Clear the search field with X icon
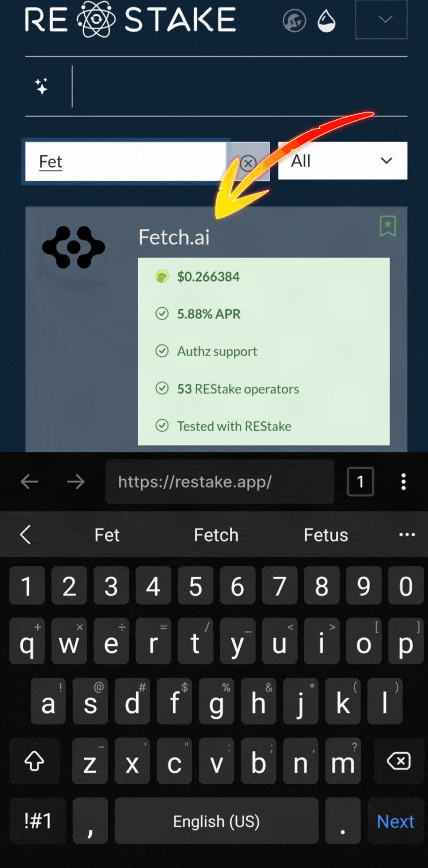Screen dimensions: 428x868 248,163
